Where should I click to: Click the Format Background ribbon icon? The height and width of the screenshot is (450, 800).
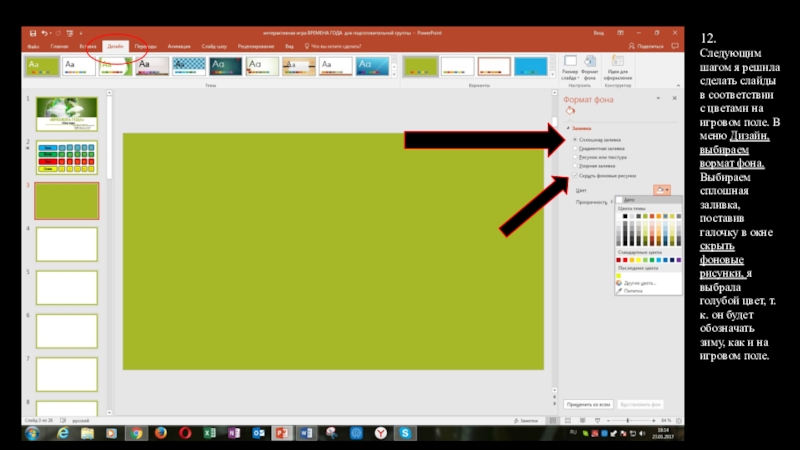click(x=589, y=63)
